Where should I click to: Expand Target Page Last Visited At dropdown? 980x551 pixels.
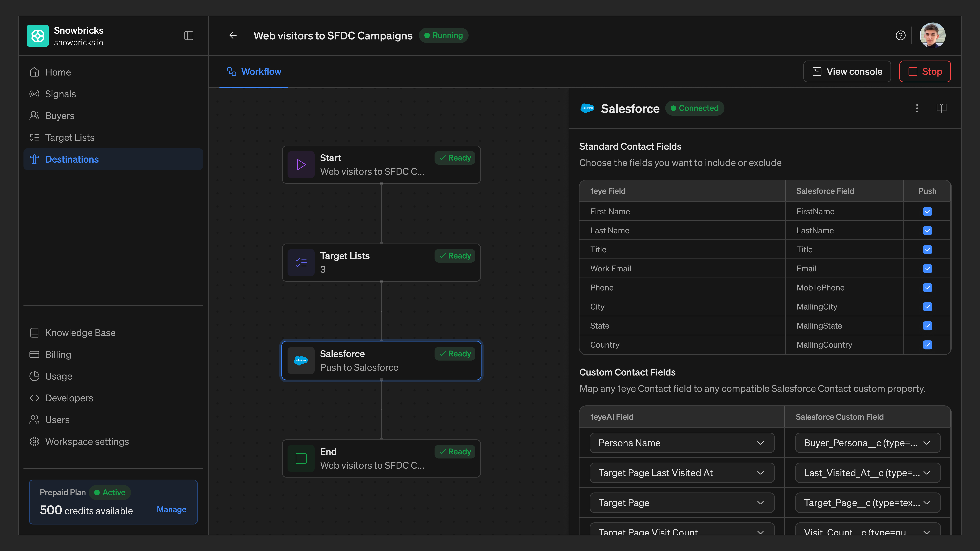682,473
